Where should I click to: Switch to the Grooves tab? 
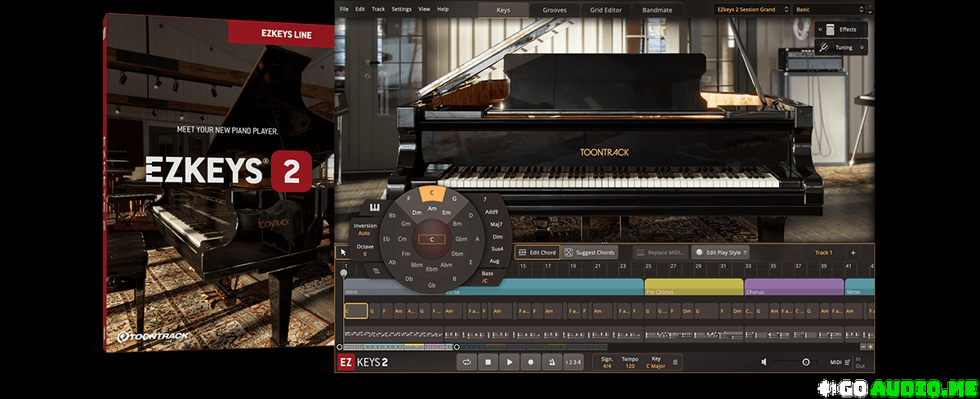pos(555,10)
